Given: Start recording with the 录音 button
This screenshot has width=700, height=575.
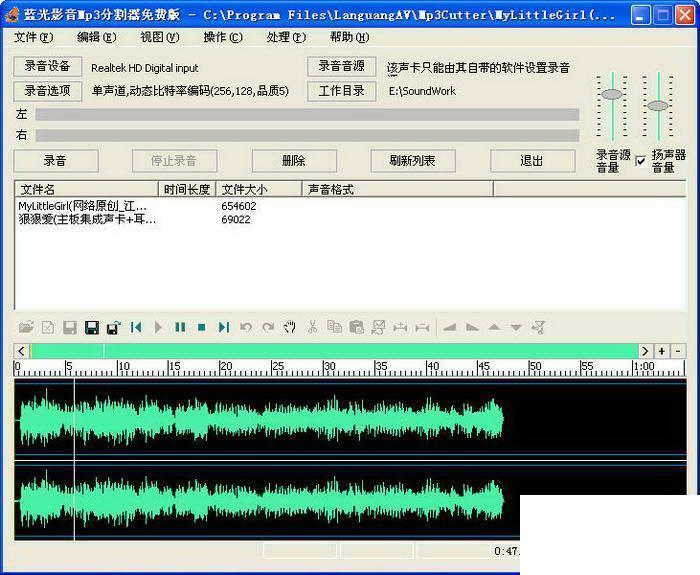Looking at the screenshot, I should coord(55,161).
